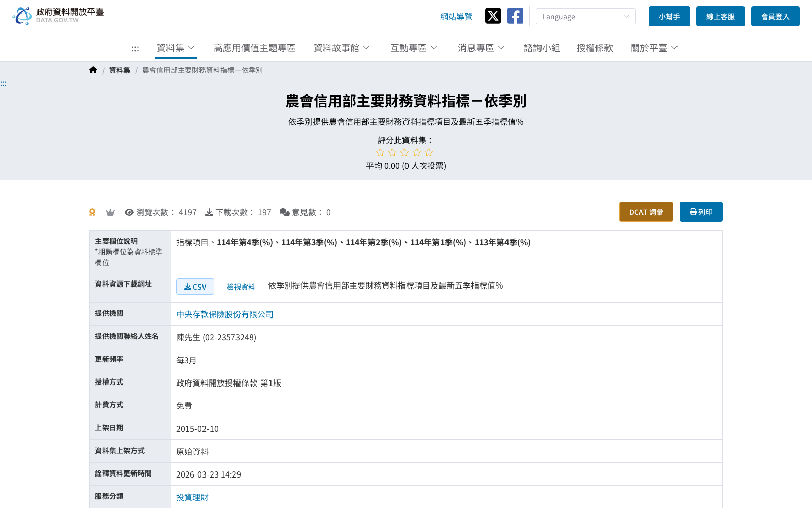Expand the 資料故事館 menu

[342, 48]
